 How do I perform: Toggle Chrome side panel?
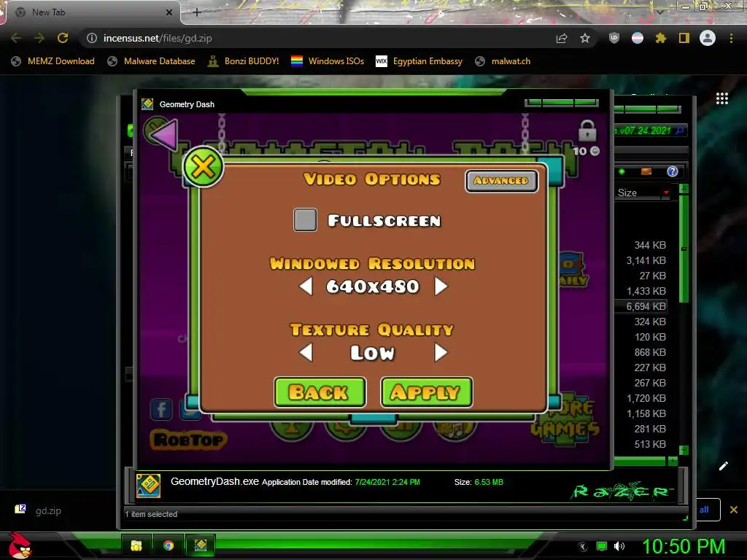click(684, 38)
